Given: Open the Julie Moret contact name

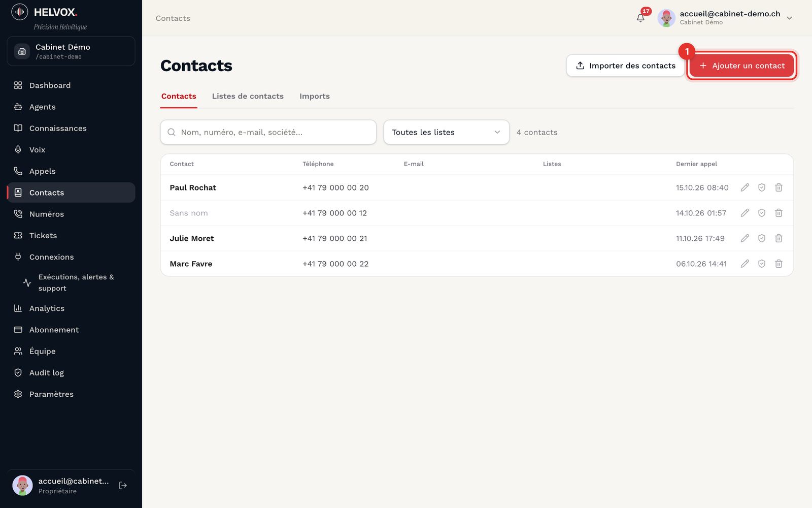Looking at the screenshot, I should tap(192, 238).
